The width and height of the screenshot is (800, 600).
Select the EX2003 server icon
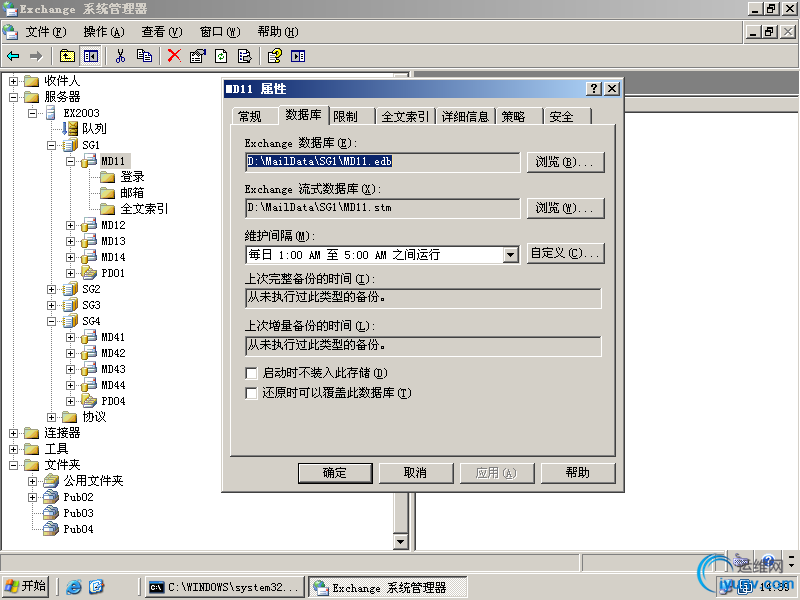pyautogui.click(x=51, y=113)
